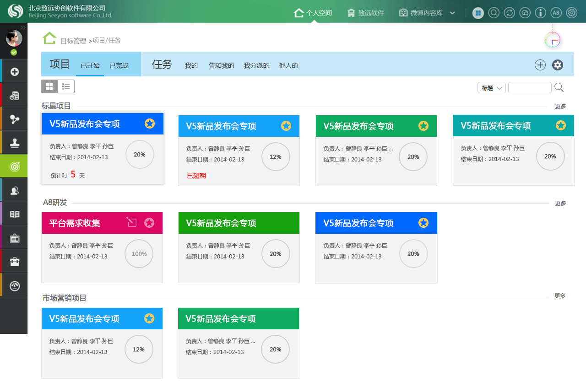The height and width of the screenshot is (392, 586).
Task: Open the search icon in top header
Action: 494,13
